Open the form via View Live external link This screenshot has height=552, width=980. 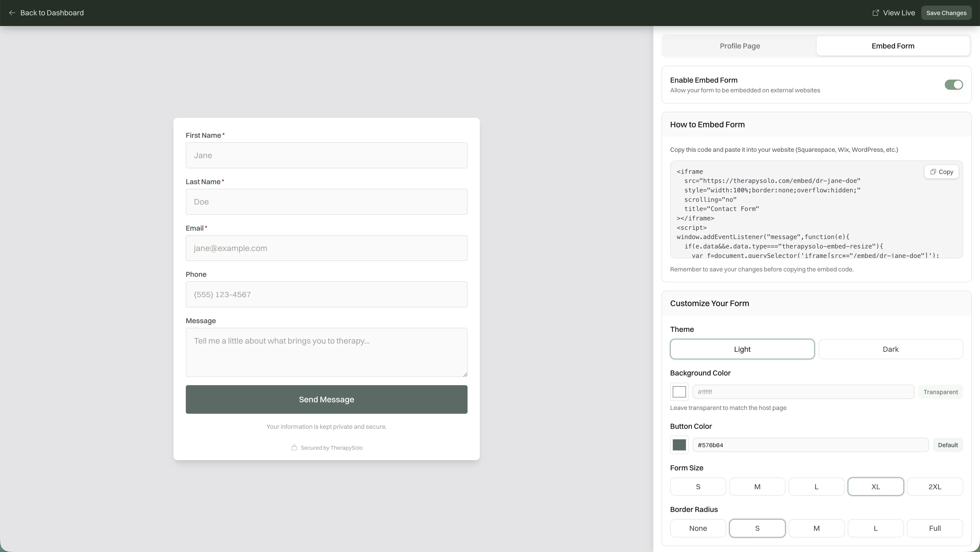point(893,12)
